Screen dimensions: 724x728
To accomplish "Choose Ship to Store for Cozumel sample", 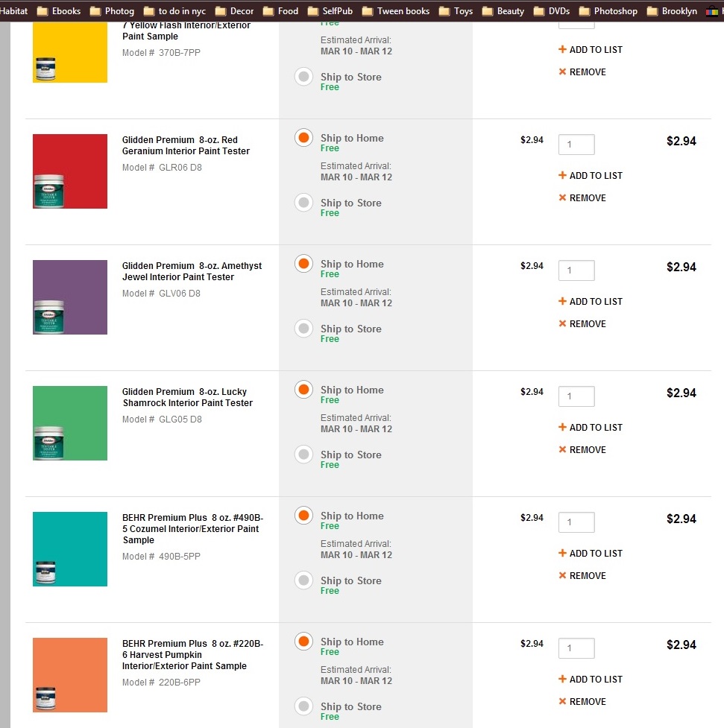I will coord(303,580).
